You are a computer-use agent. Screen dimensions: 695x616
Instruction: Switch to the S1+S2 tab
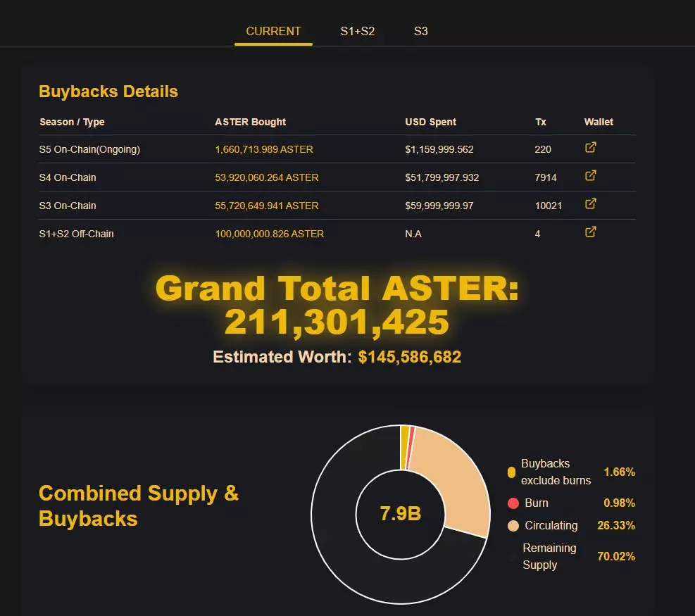[x=358, y=31]
